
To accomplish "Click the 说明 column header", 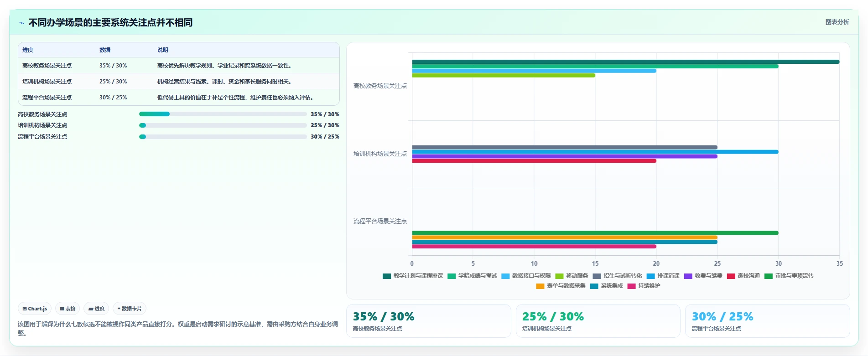I will pos(163,50).
